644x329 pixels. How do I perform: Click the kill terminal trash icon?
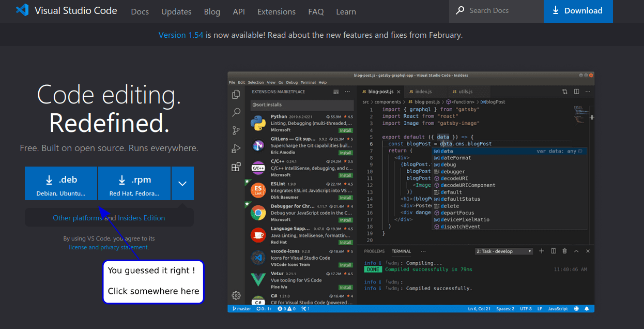[x=564, y=251]
